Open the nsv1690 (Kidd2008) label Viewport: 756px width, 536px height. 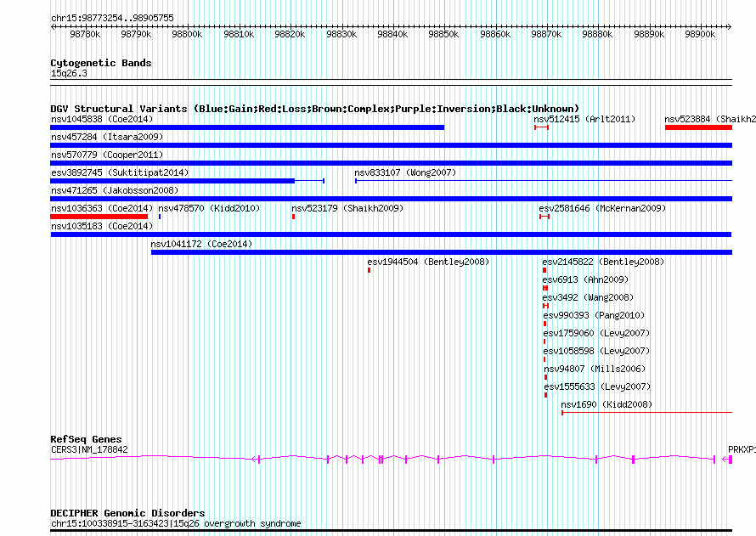coord(606,404)
